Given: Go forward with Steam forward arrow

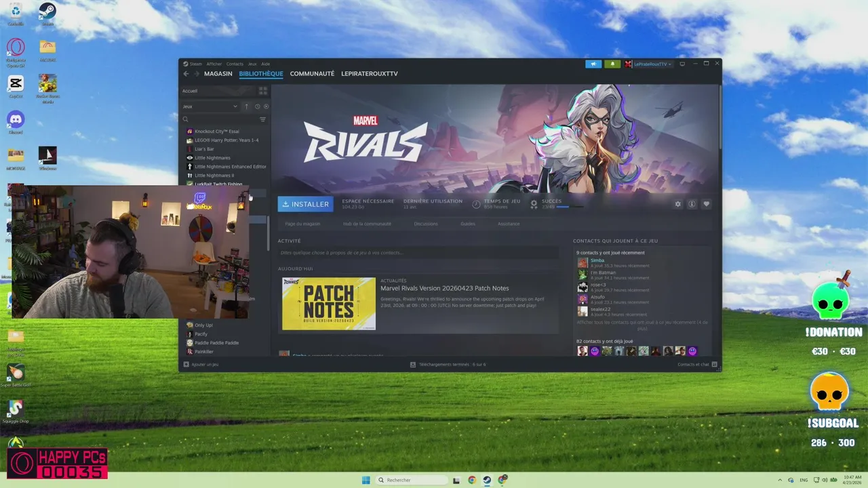Looking at the screenshot, I should 197,74.
